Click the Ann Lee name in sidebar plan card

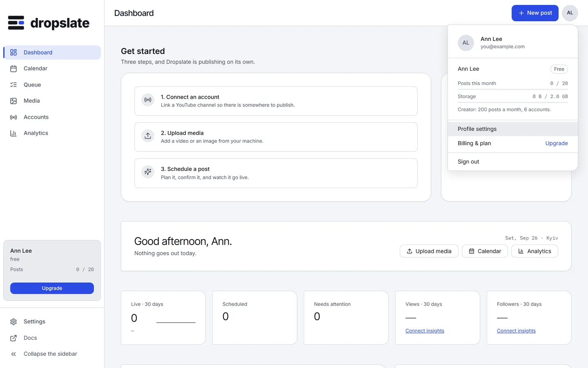click(x=21, y=251)
